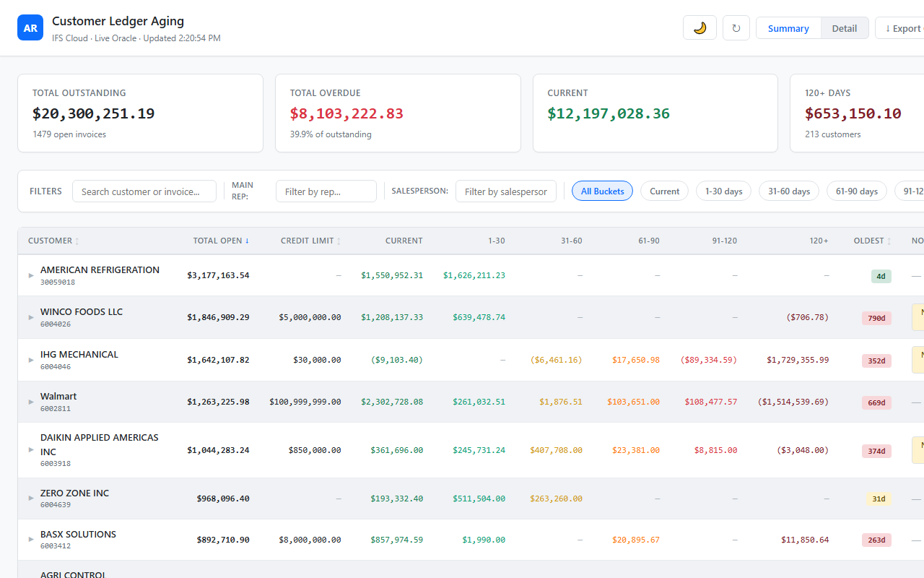Expand the DAIKIN APPLIED AMERICAS INC row
The height and width of the screenshot is (578, 924).
pos(31,450)
